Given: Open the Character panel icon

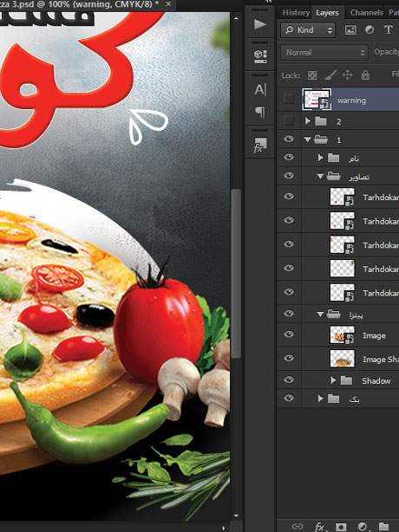Looking at the screenshot, I should (260, 89).
